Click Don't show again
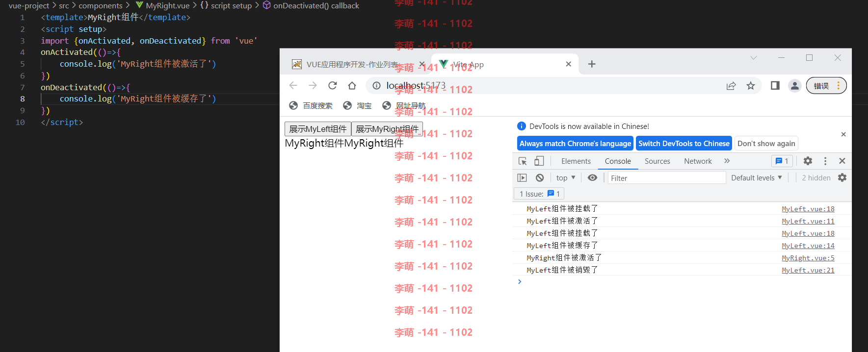868x352 pixels. [x=766, y=144]
